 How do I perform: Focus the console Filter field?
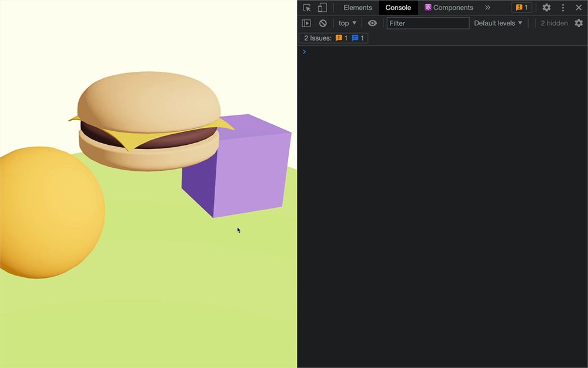tap(428, 24)
